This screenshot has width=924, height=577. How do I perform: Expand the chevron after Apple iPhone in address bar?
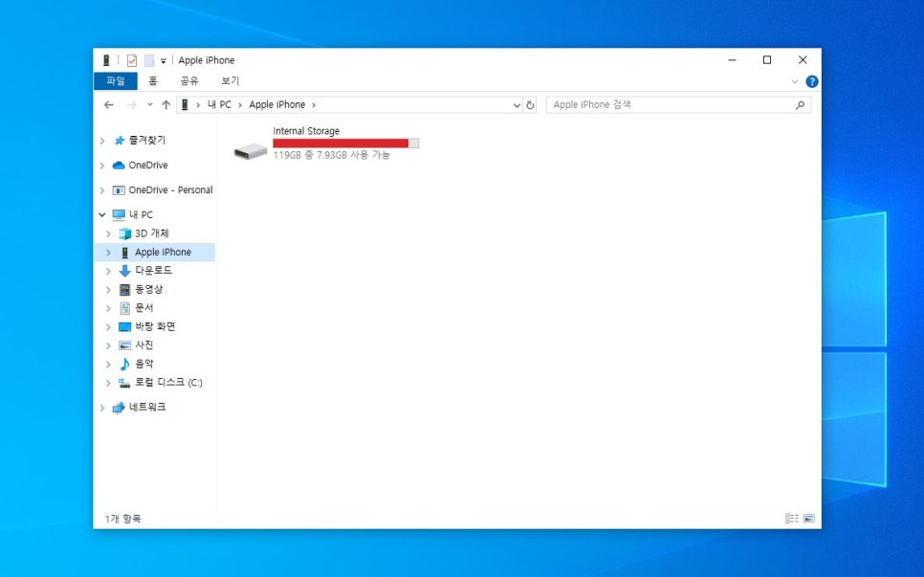coord(314,105)
